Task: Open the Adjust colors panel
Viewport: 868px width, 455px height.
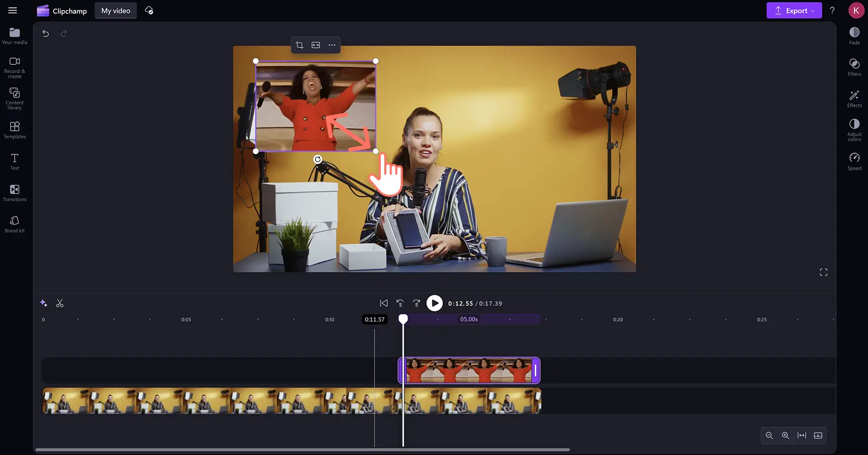Action: (x=854, y=130)
